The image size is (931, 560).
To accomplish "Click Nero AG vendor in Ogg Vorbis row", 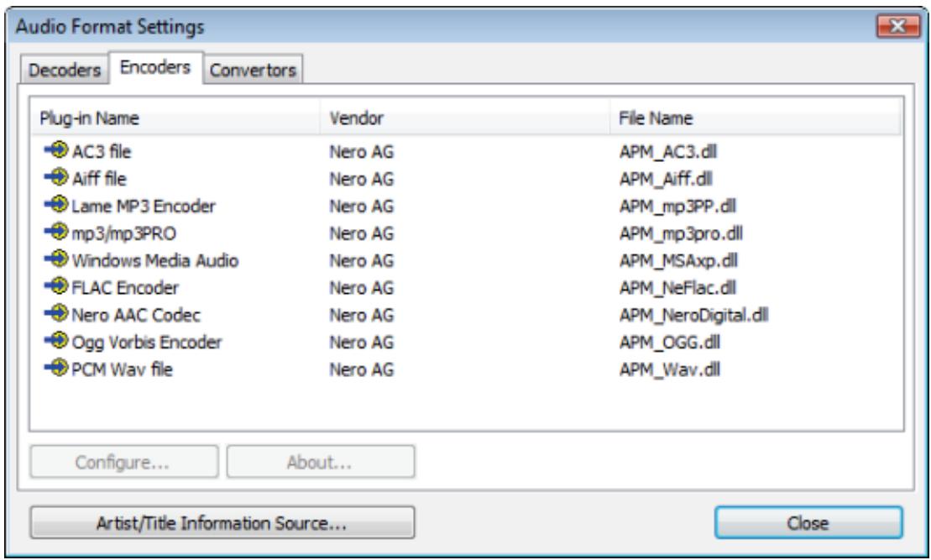I will click(x=362, y=343).
